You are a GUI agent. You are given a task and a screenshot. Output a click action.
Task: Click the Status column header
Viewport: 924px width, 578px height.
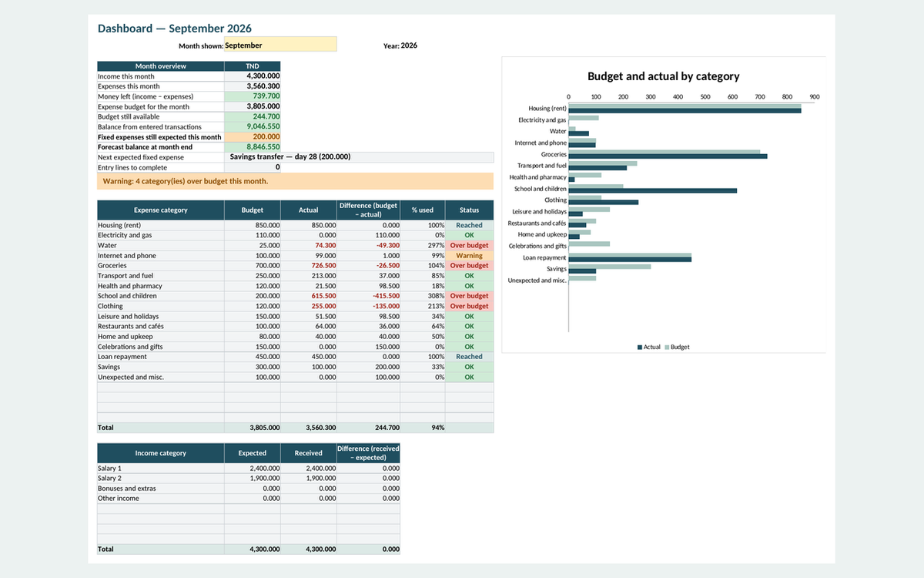469,210
